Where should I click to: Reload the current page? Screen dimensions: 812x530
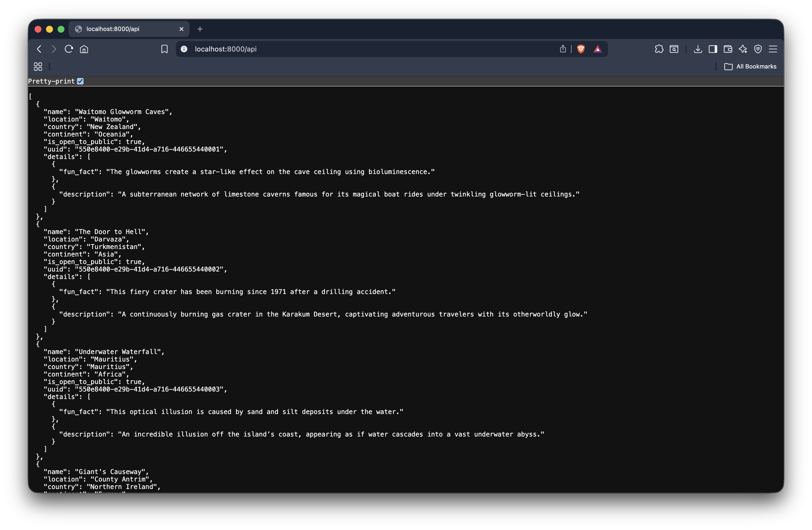[68, 49]
